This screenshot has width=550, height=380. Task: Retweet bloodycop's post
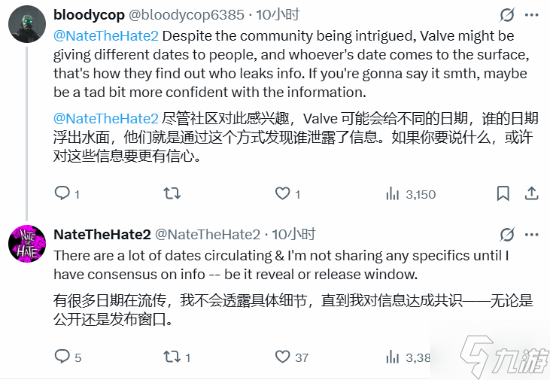pos(172,193)
